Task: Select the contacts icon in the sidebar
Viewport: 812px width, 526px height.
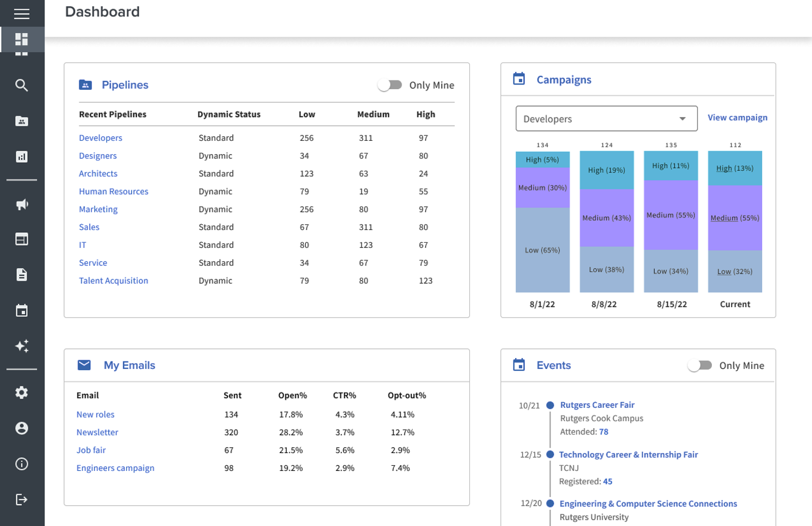Action: pos(22,120)
